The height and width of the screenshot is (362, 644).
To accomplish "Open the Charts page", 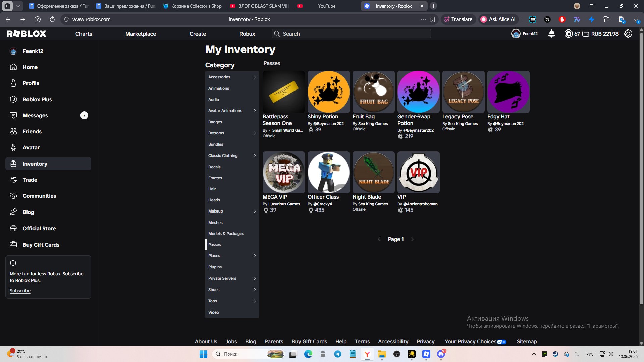I will 84,34.
